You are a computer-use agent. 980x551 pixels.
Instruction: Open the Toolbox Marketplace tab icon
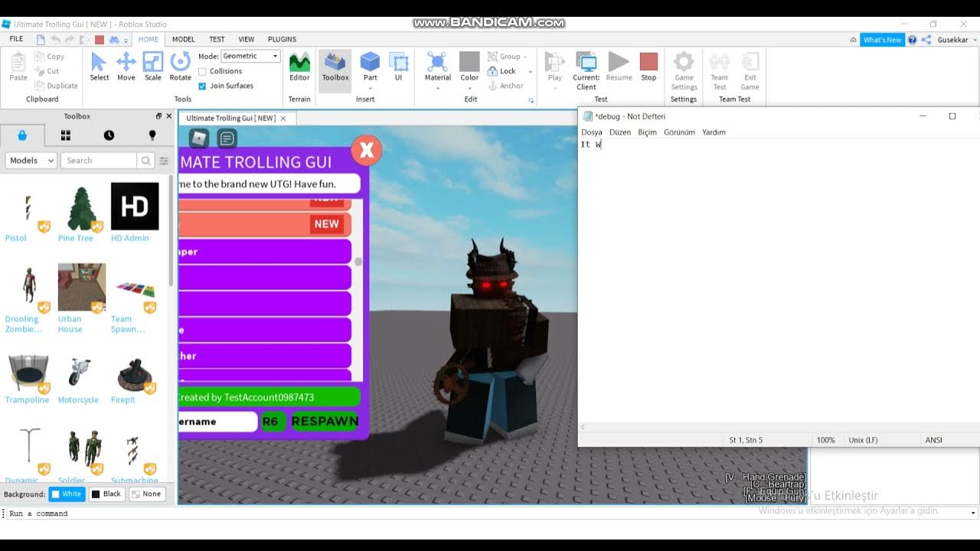tap(22, 135)
